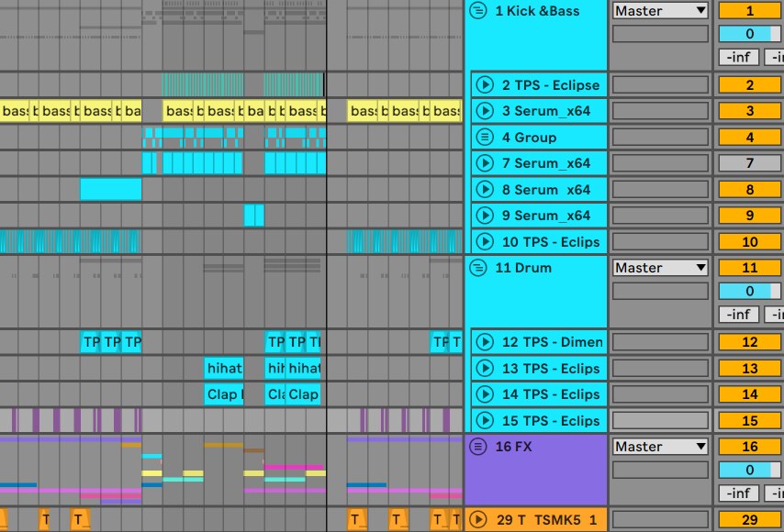Image resolution: width=784 pixels, height=532 pixels.
Task: Fold the 16 FX group track
Action: (x=478, y=446)
